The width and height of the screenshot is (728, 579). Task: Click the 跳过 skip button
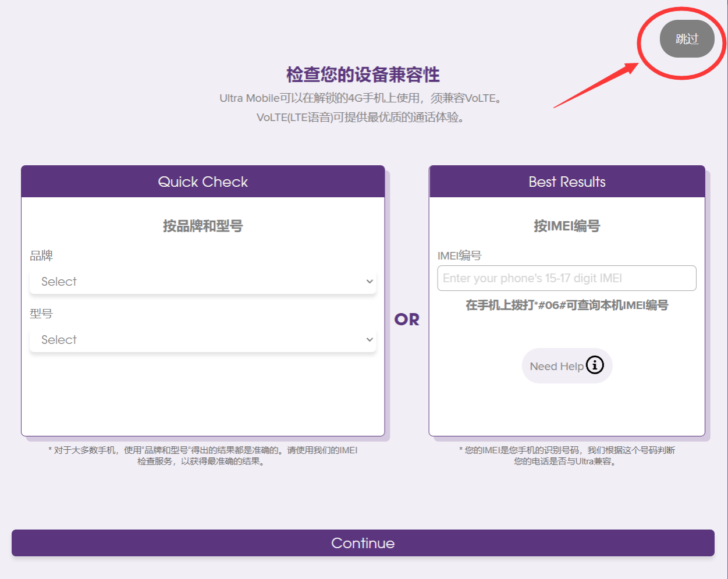pyautogui.click(x=687, y=39)
